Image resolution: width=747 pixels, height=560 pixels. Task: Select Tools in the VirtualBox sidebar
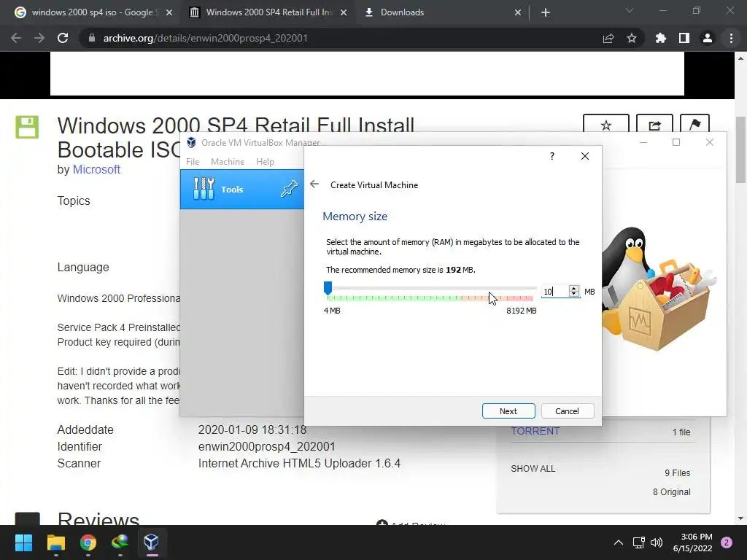[242, 189]
